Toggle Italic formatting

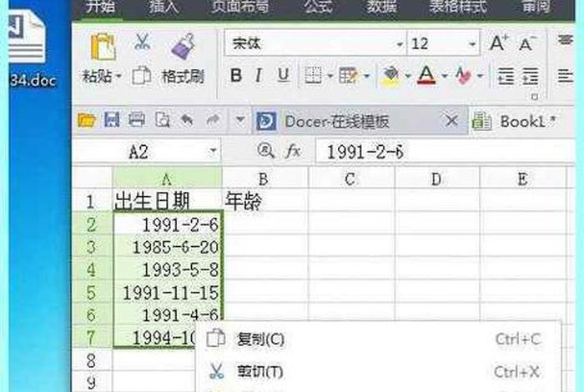[259, 76]
